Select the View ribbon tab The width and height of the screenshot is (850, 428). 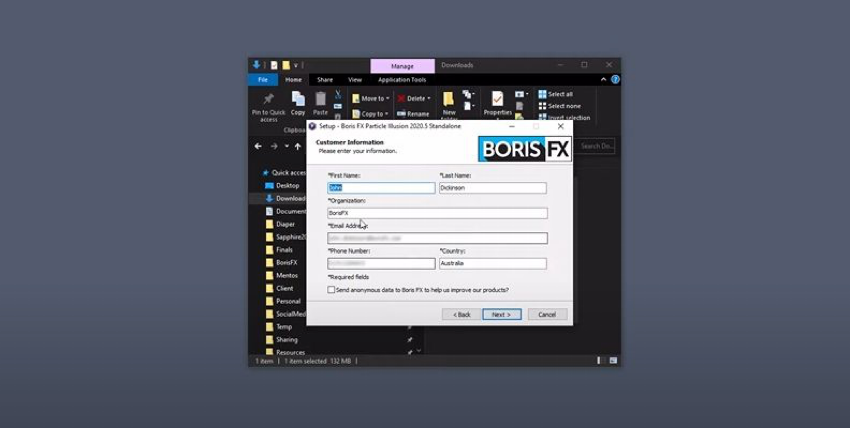pos(355,80)
